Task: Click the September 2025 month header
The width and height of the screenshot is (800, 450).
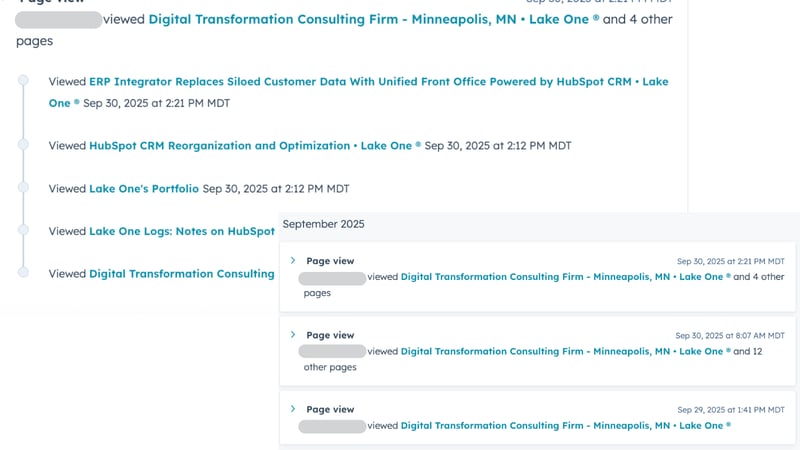Action: coord(323,224)
